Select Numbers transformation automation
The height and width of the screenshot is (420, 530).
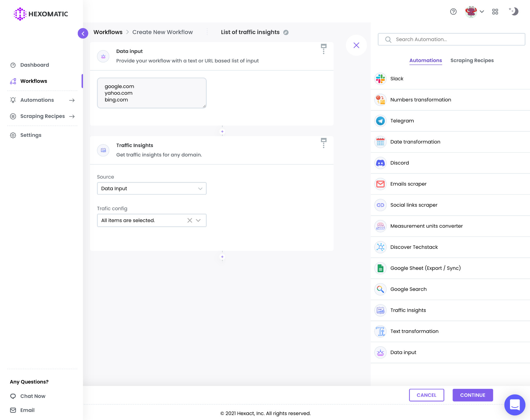(450, 100)
